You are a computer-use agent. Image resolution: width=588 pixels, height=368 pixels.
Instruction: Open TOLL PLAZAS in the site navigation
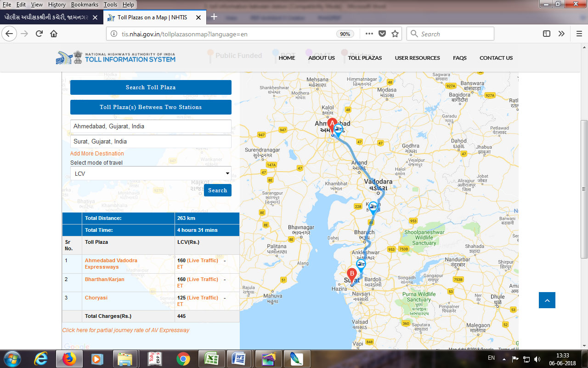[365, 58]
